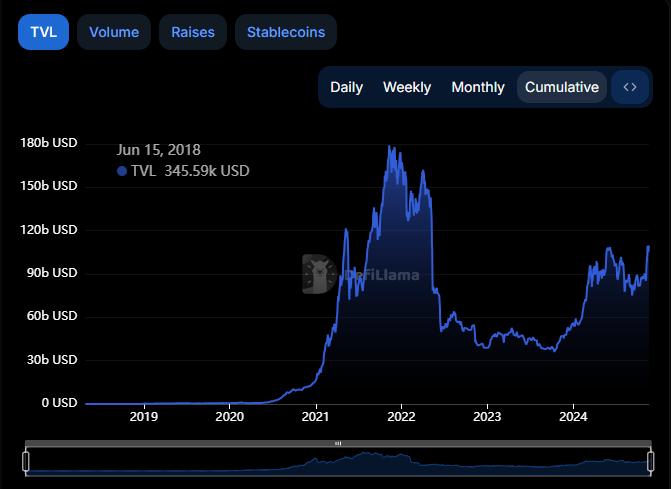Select the Cumulative option
This screenshot has height=489, width=671.
pos(562,87)
